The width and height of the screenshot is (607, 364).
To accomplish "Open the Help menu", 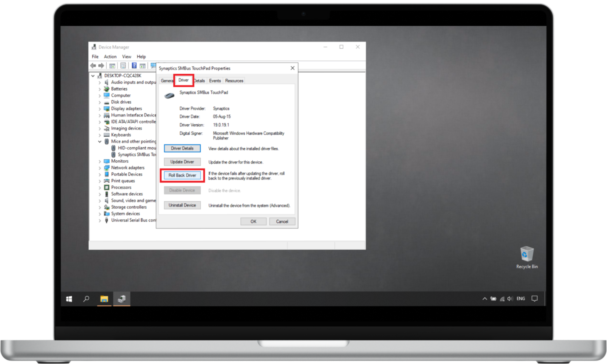I will pos(141,57).
